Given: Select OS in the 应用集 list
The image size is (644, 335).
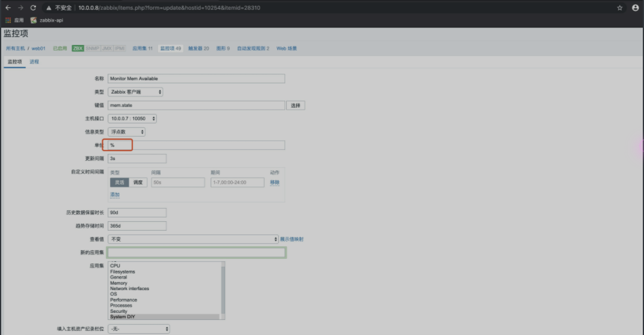Looking at the screenshot, I should coord(113,294).
